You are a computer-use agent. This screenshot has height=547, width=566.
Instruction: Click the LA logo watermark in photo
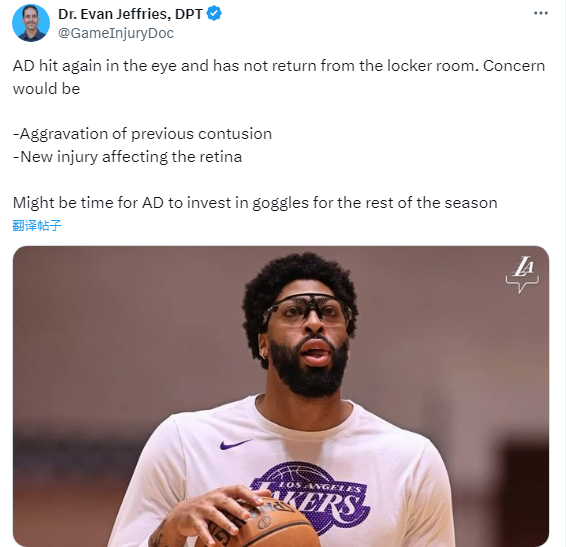522,274
